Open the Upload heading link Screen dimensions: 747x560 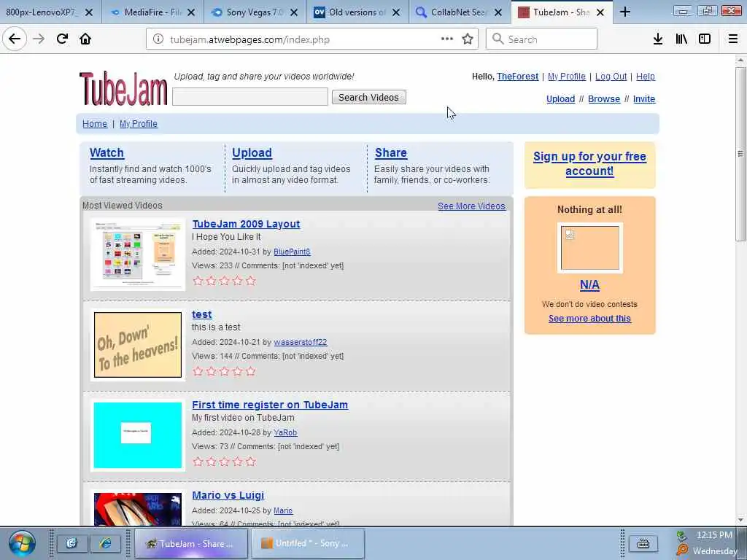click(x=252, y=153)
